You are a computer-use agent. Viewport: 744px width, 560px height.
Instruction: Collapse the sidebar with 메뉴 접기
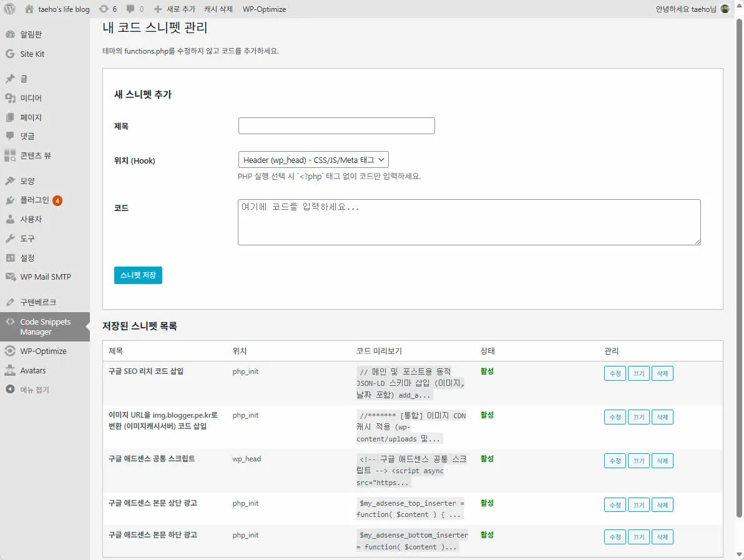coord(25,389)
